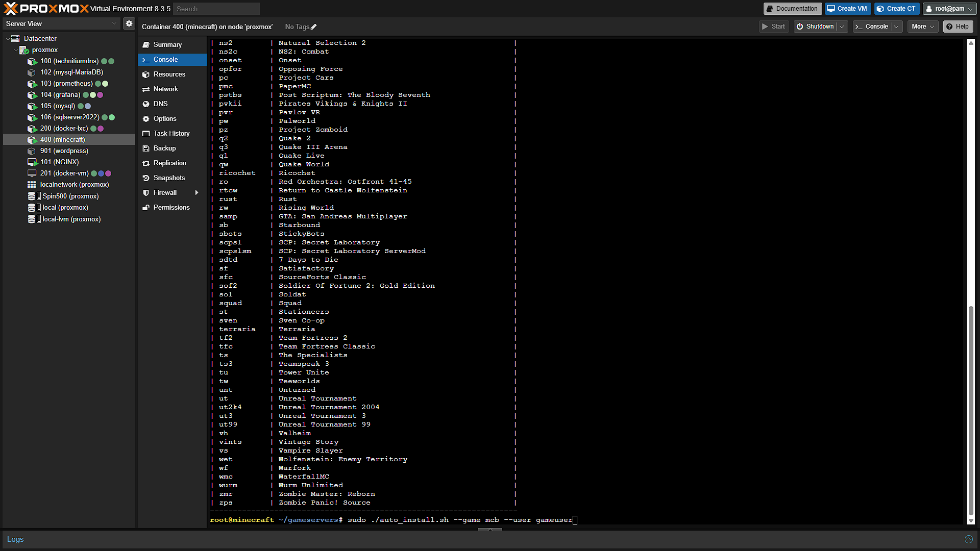Image resolution: width=980 pixels, height=551 pixels.
Task: Click the Shutdown button
Action: (x=816, y=27)
